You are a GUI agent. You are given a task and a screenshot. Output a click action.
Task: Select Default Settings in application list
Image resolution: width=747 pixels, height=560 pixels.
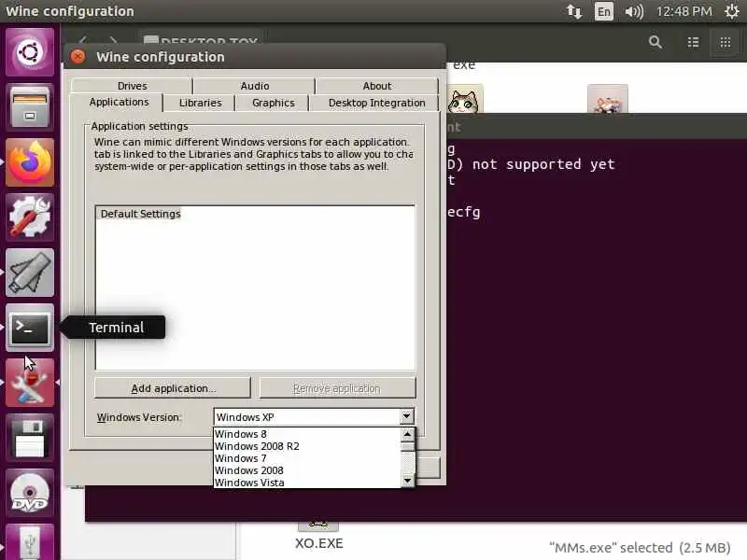click(x=141, y=214)
